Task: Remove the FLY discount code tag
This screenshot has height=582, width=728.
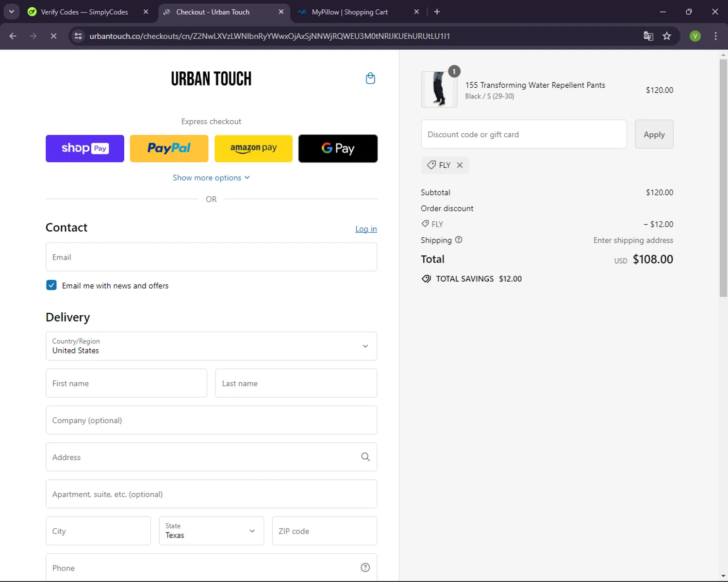Action: point(460,165)
